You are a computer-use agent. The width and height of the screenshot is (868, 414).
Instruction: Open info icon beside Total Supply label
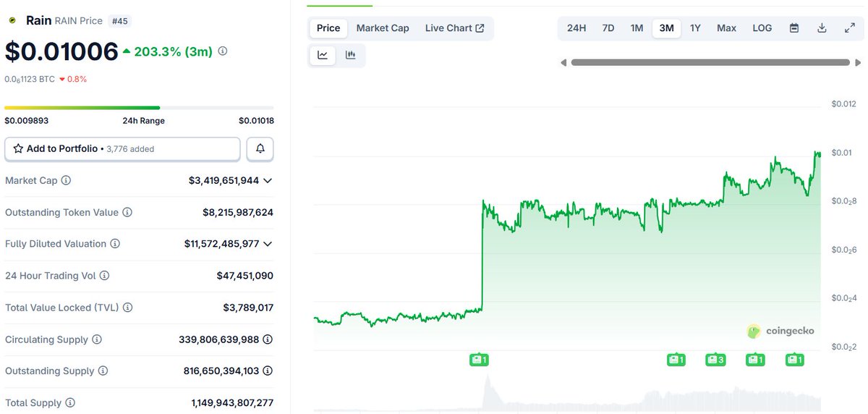pos(70,402)
